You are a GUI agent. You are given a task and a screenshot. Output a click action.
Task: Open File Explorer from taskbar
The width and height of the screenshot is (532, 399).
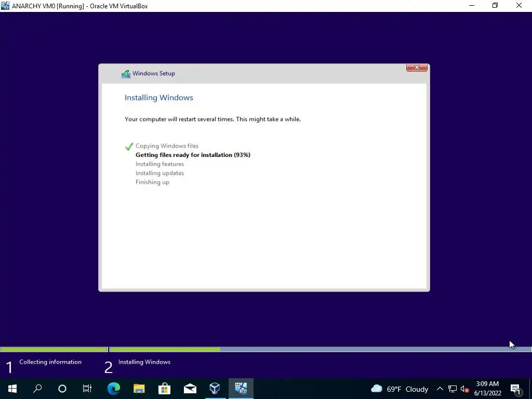tap(139, 389)
